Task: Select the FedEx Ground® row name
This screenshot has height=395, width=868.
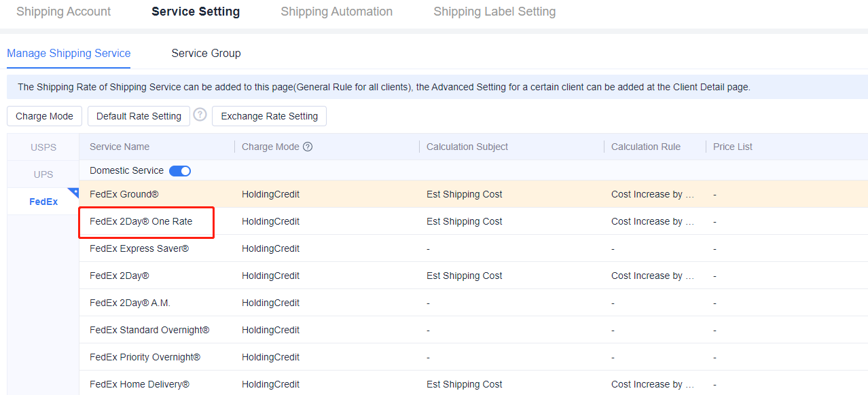Action: 124,194
